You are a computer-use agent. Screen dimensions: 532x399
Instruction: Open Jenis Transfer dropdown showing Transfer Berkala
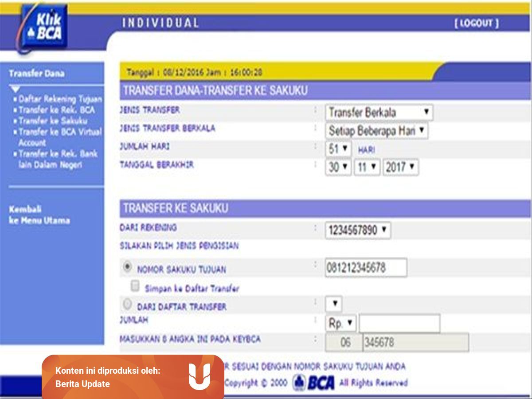(379, 112)
